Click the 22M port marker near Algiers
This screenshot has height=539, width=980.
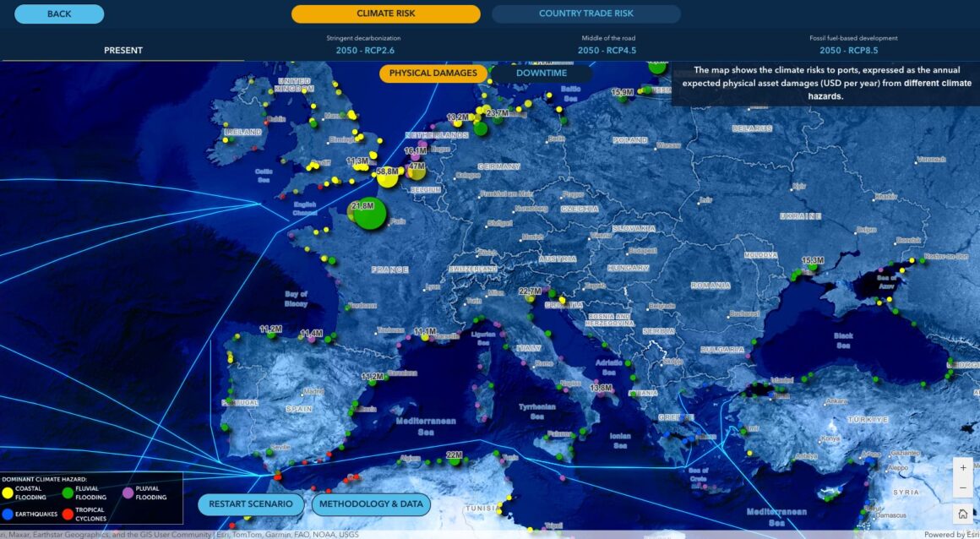[455, 462]
